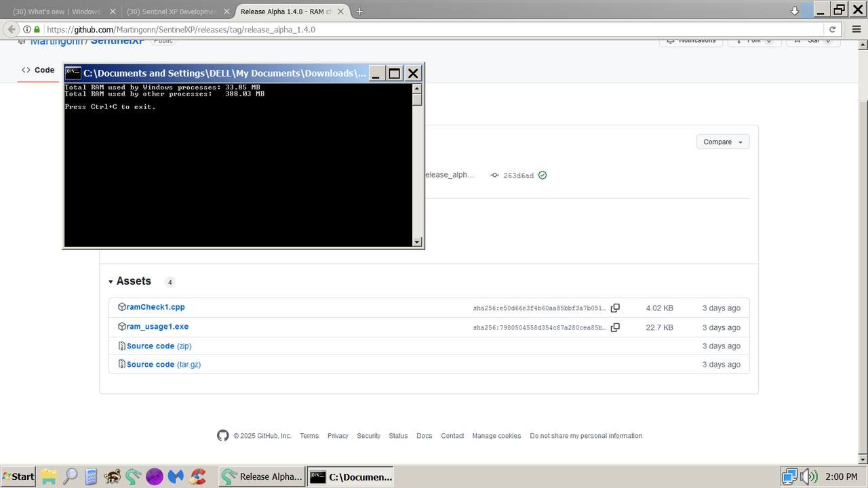Viewport: 868px width, 488px height.
Task: Switch to the Sentinel XP Development tab
Action: [172, 12]
